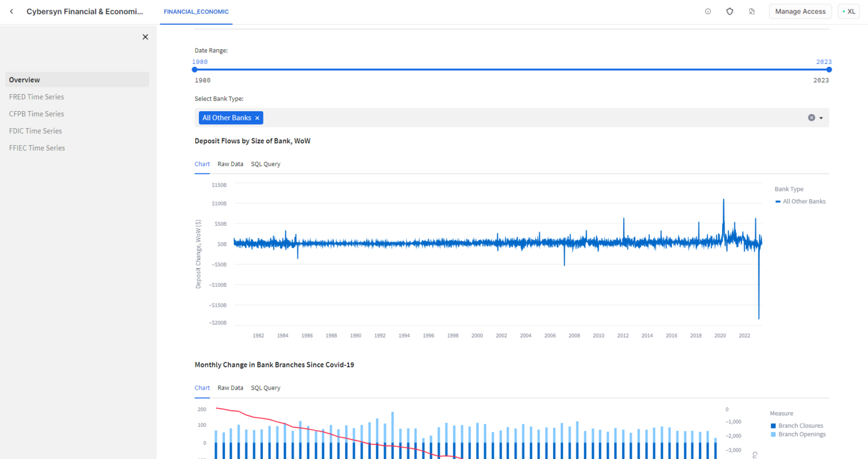Toggle Branch Openings legend item

tap(801, 434)
